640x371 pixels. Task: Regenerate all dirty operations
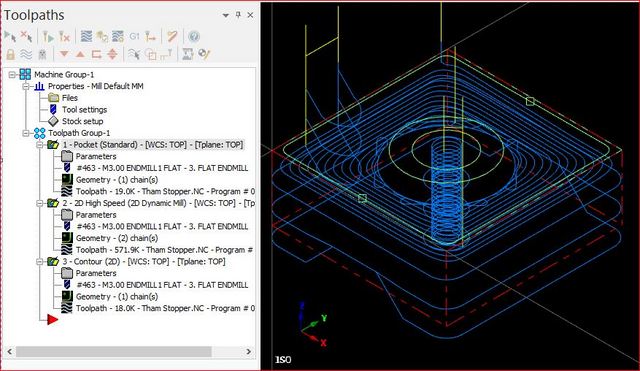click(64, 36)
